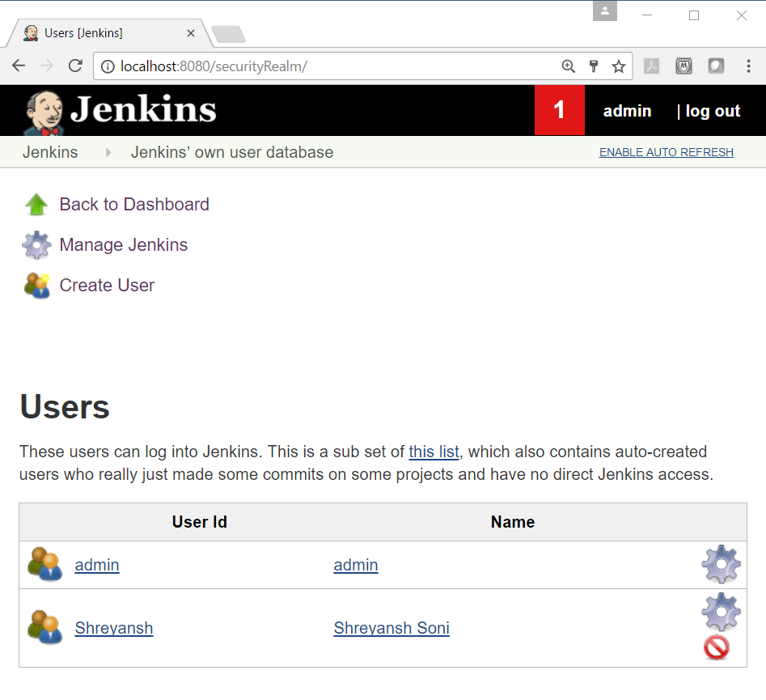Image resolution: width=766 pixels, height=700 pixels.
Task: Click Name column header
Action: (513, 522)
